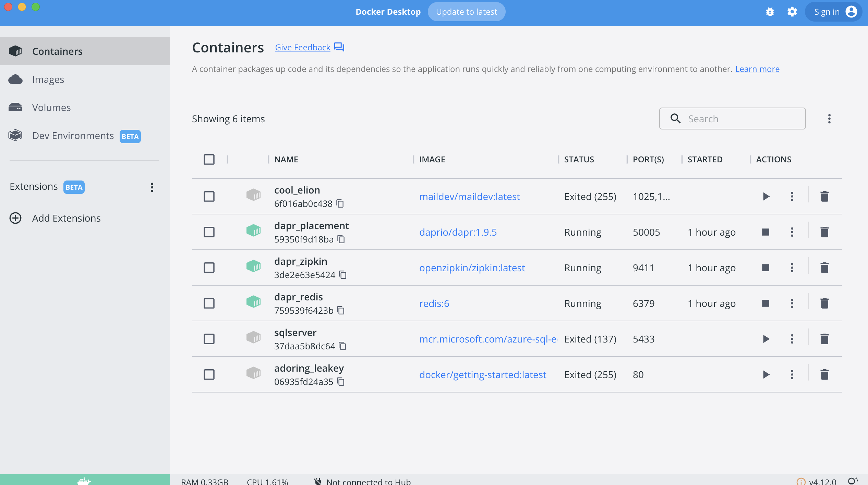Viewport: 868px width, 485px height.
Task: Select the Images sidebar icon
Action: [x=15, y=79]
